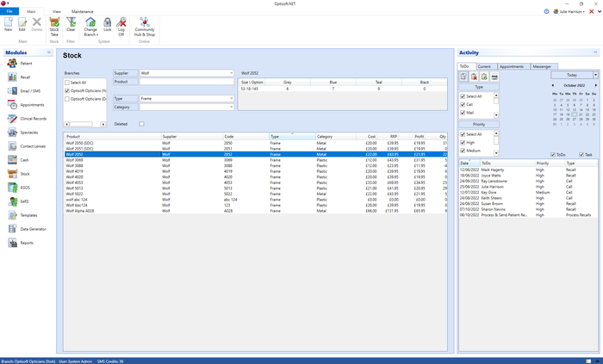This screenshot has height=364, width=603.
Task: Untick the first Optisoft Opticians branch
Action: click(67, 91)
